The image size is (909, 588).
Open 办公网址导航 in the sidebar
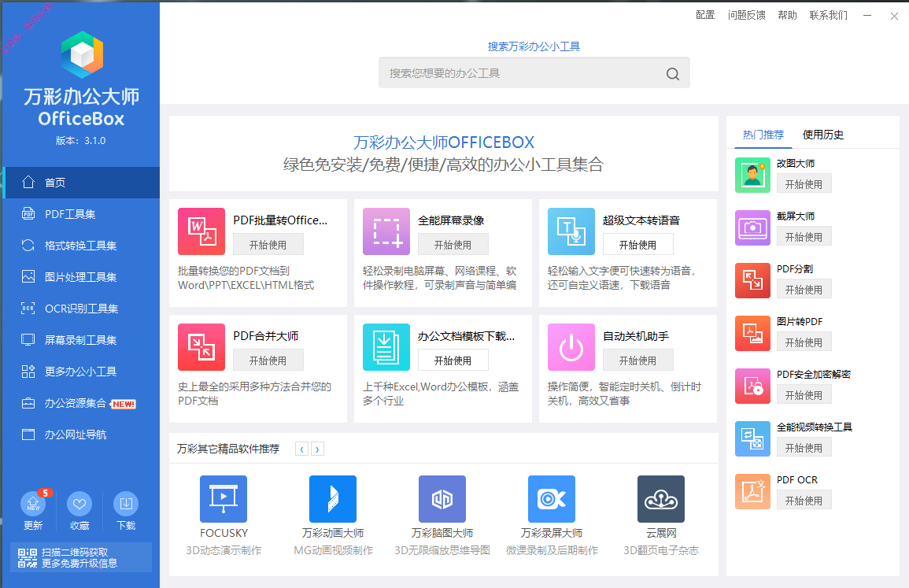coord(81,435)
